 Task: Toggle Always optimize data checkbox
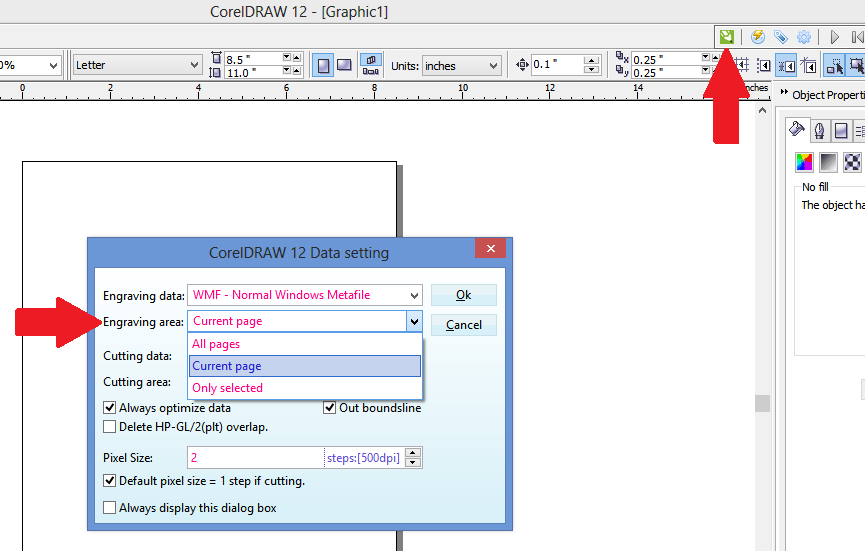pyautogui.click(x=110, y=408)
